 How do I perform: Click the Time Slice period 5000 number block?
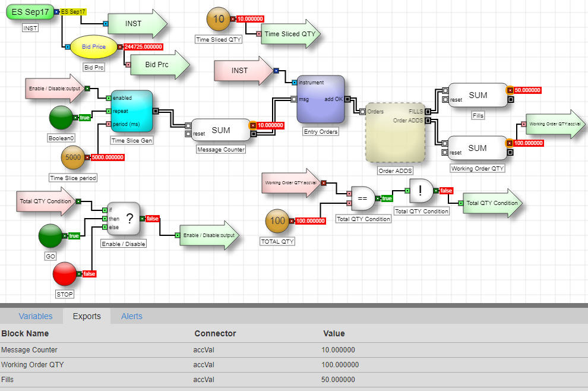coord(74,157)
